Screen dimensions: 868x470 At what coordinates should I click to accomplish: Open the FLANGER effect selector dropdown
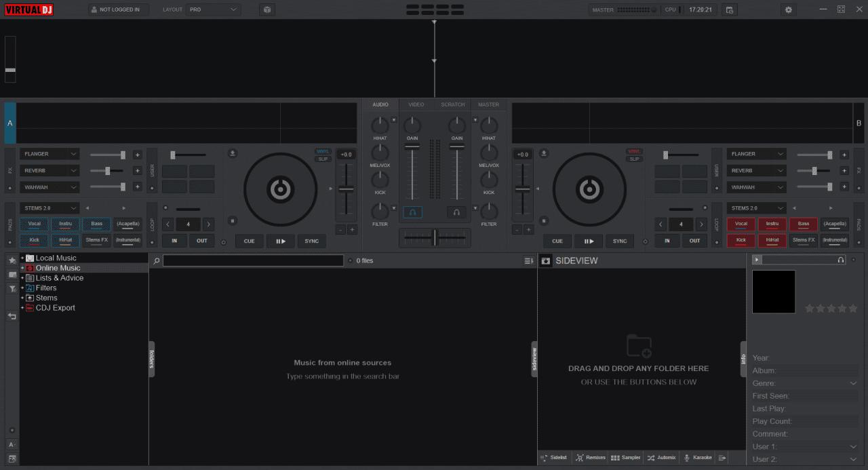(x=49, y=154)
